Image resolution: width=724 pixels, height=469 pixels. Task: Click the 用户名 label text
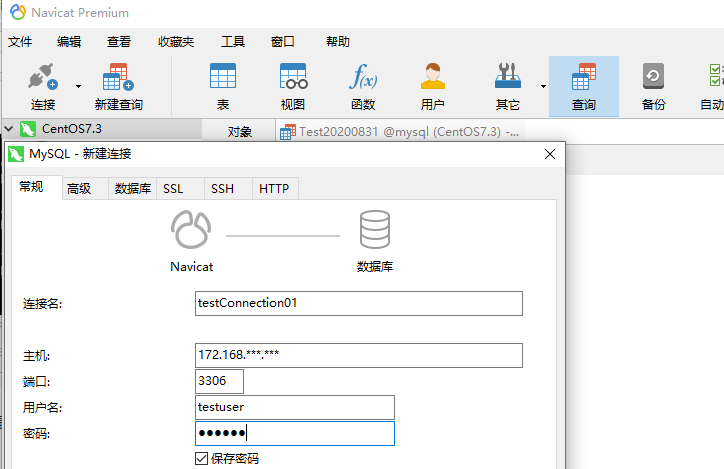(42, 408)
